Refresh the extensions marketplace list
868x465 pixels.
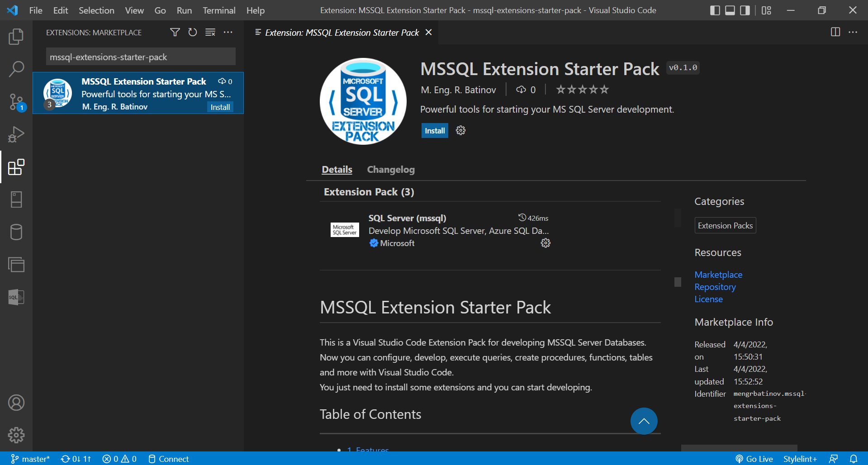tap(193, 32)
